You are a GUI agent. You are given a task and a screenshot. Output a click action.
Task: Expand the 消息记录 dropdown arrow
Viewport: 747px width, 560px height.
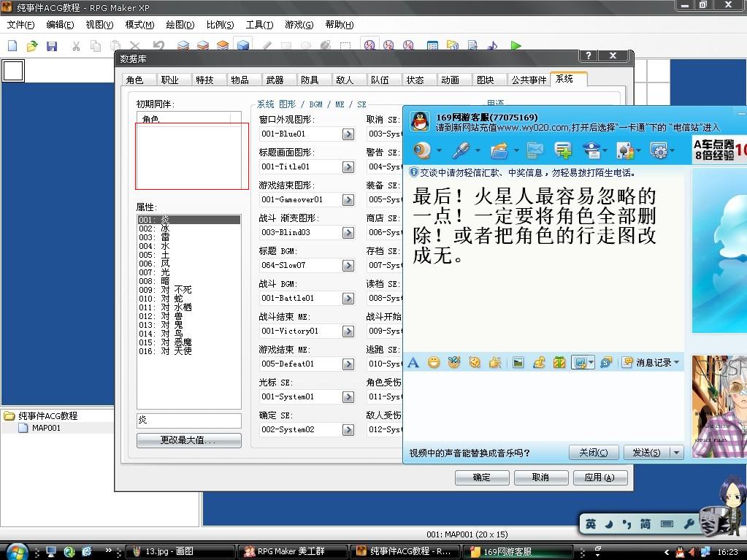(x=676, y=362)
